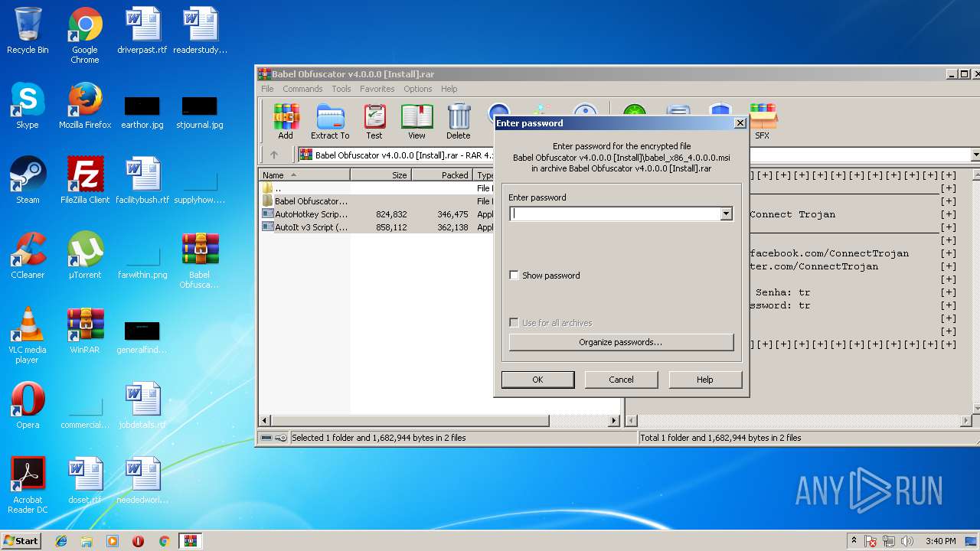Viewport: 980px width, 551px height.
Task: Open CCleaner desktop shortcut
Action: coord(28,256)
